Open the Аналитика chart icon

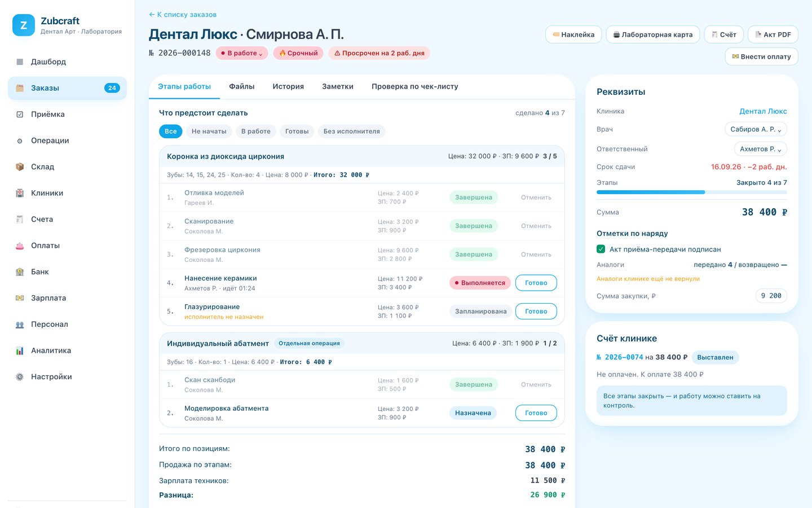pos(20,351)
